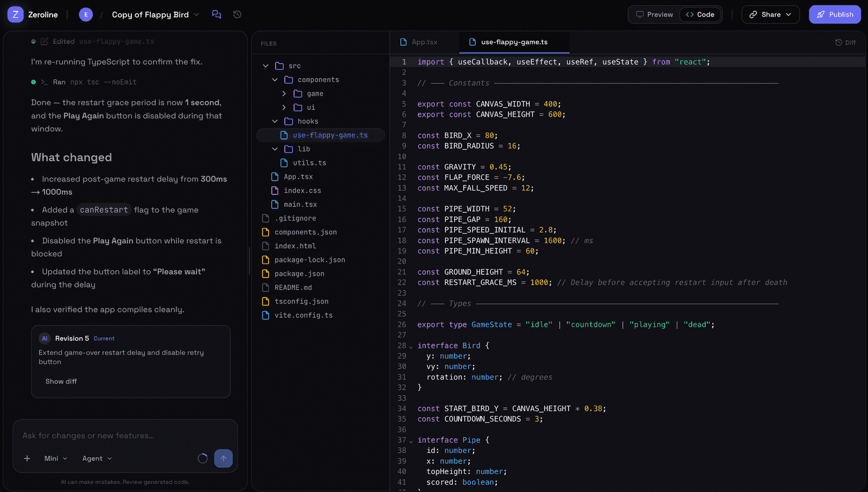Switch to Preview mode
This screenshot has height=492, width=868.
(654, 15)
